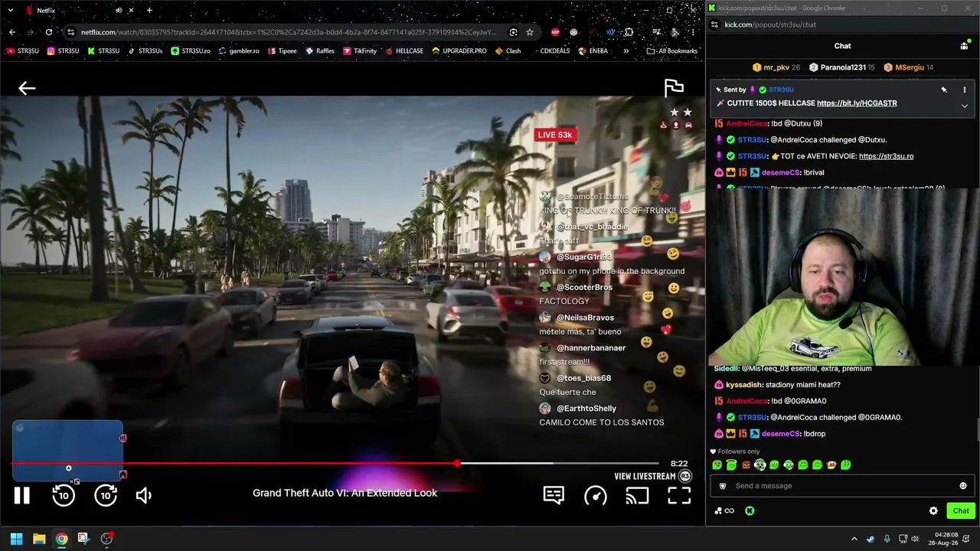Open Kick chat settings gear
The image size is (980, 551).
[933, 511]
